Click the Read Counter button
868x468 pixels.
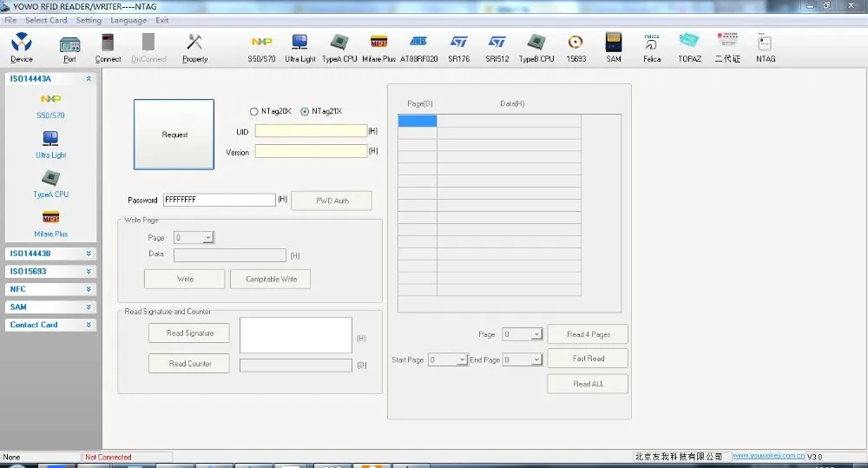(x=188, y=363)
